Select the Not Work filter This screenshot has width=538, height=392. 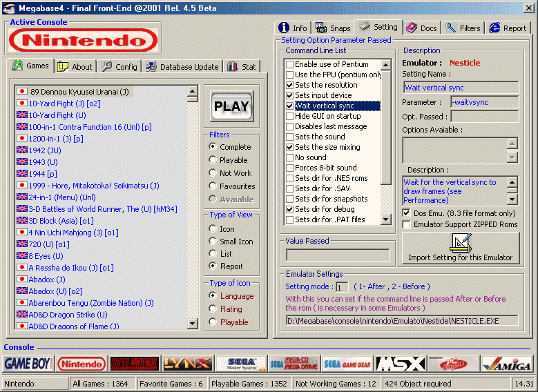click(x=213, y=173)
